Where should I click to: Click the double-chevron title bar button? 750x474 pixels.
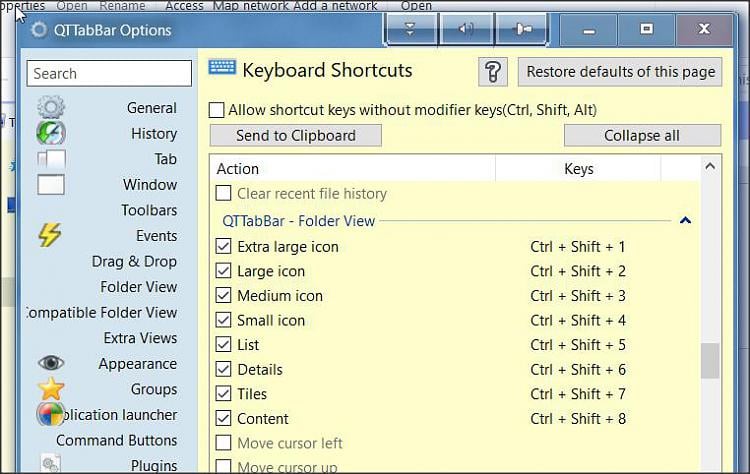410,29
